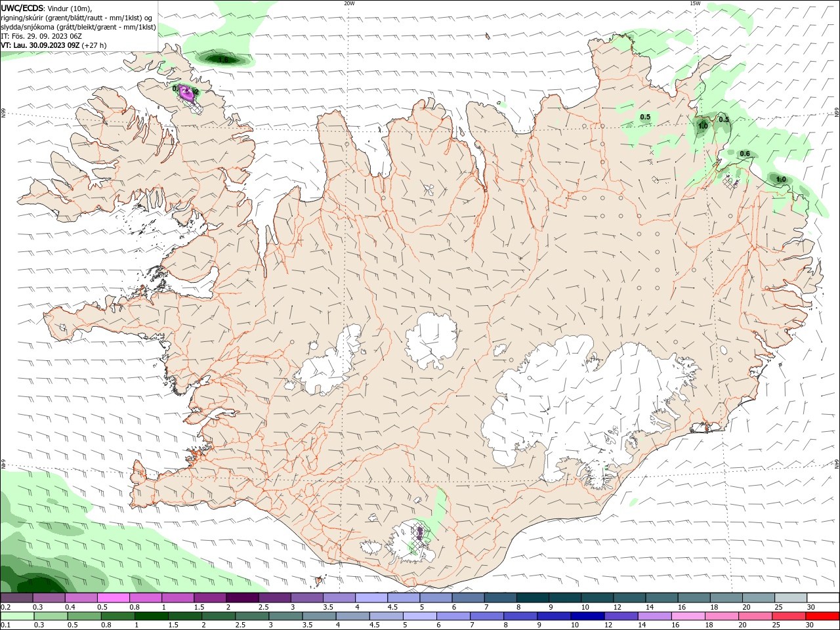Click the bright pink 0.5 swatch in upper legend row
This screenshot has width=840, height=630.
pyautogui.click(x=113, y=598)
